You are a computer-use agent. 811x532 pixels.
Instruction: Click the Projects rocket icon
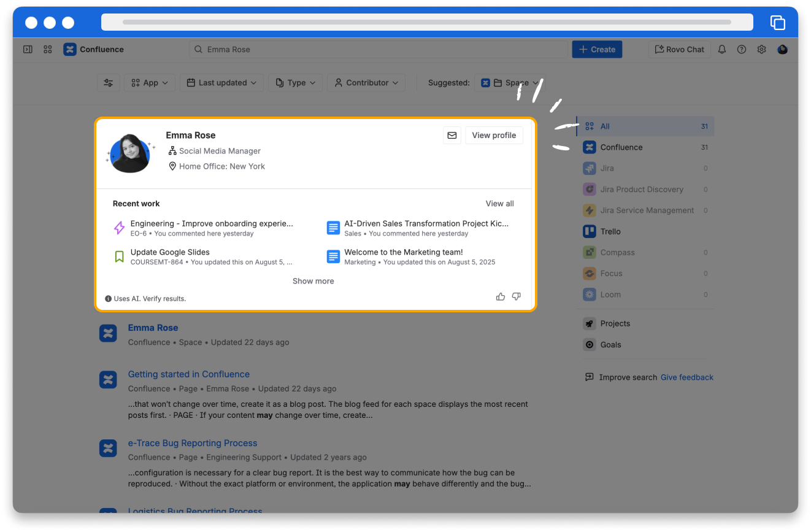click(590, 324)
